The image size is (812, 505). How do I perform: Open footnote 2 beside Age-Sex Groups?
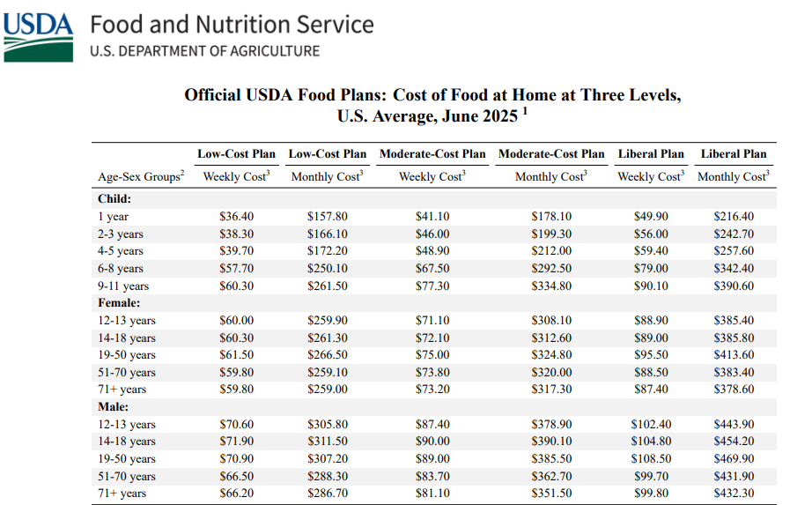(x=183, y=174)
